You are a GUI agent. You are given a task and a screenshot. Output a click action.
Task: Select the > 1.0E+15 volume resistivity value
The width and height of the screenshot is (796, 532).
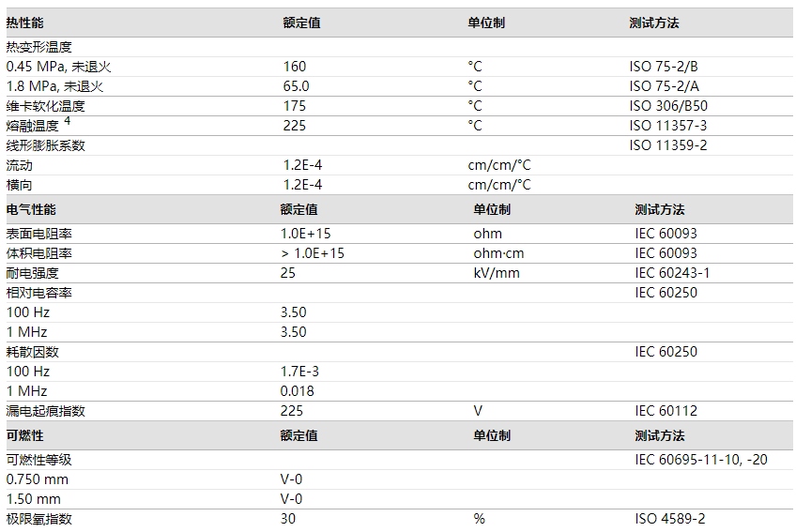coord(312,253)
